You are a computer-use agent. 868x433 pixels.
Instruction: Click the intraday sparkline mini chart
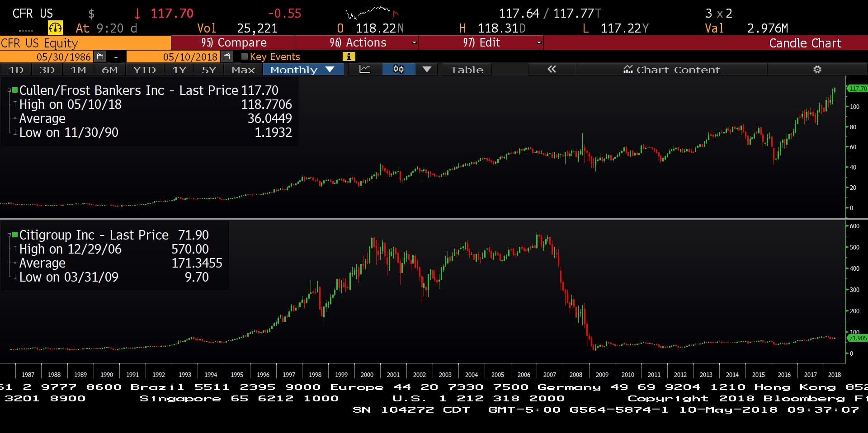tap(372, 13)
